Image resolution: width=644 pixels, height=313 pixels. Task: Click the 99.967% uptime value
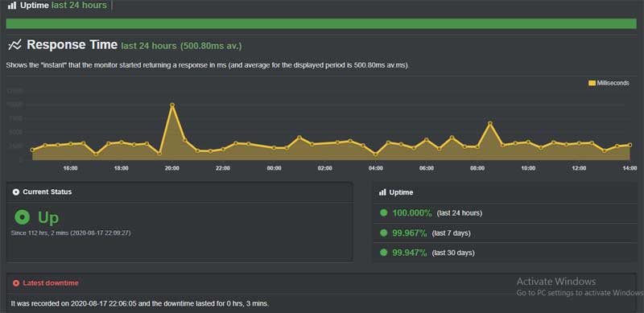click(410, 233)
